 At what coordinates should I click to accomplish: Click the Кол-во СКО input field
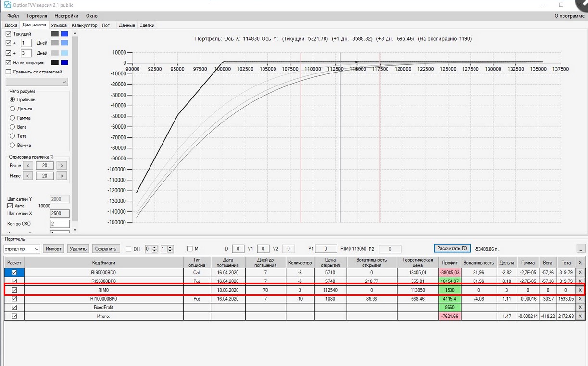[x=60, y=224]
